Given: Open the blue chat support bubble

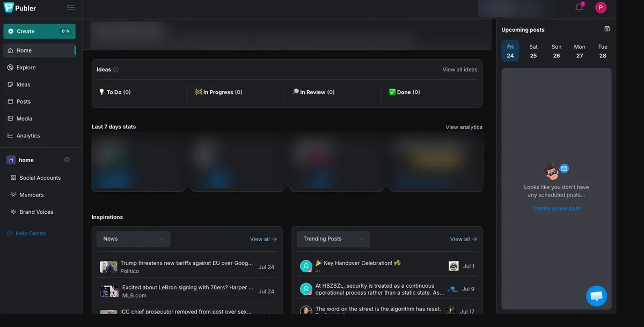Looking at the screenshot, I should click(597, 296).
